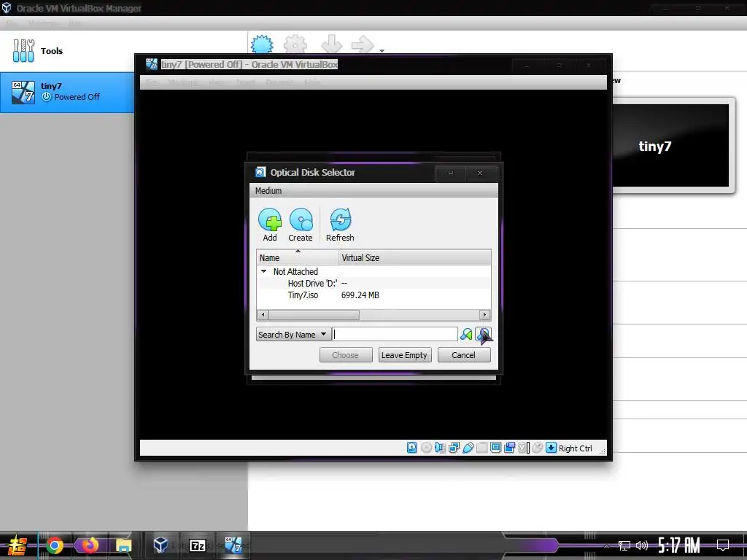Click the host key arrow icon
The width and height of the screenshot is (747, 560).
pos(551,448)
